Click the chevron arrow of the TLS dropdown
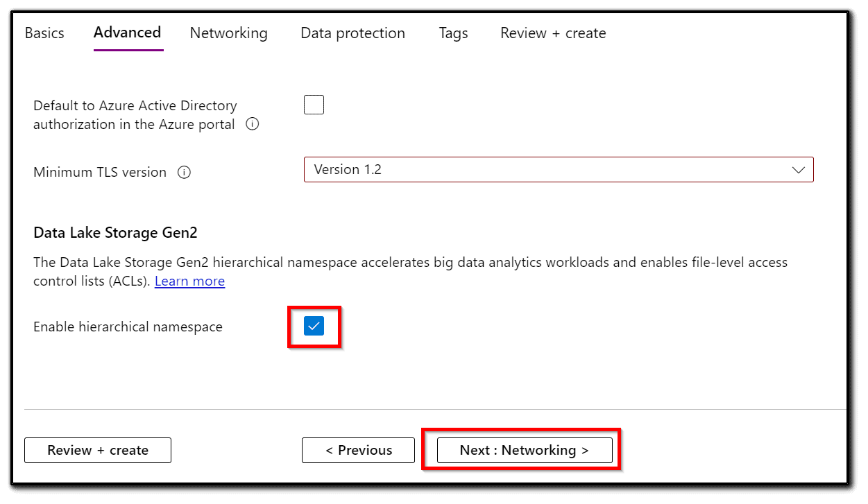868x504 pixels. (798, 170)
